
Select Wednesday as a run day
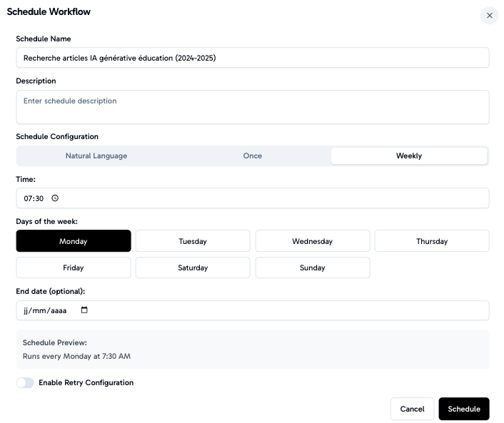coord(312,241)
